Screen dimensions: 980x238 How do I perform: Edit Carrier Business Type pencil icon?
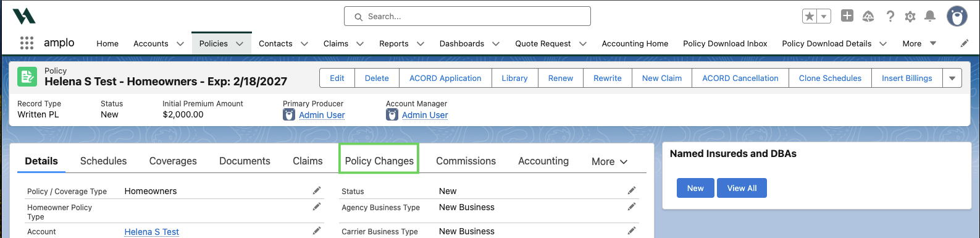(x=632, y=231)
